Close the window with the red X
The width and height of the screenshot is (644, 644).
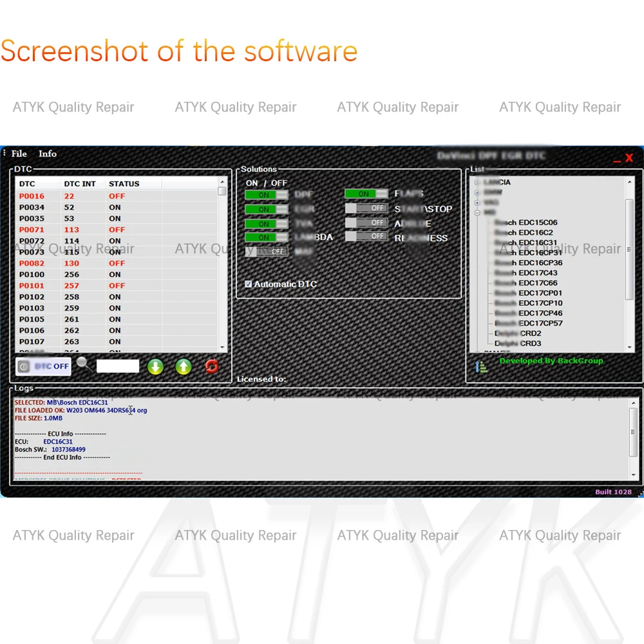[x=629, y=158]
